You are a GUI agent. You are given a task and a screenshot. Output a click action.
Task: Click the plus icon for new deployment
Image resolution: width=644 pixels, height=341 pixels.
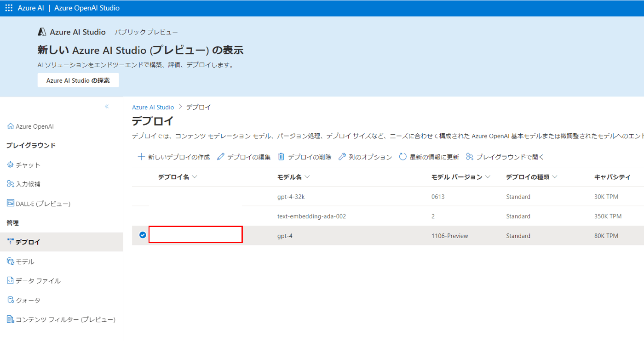pos(141,157)
